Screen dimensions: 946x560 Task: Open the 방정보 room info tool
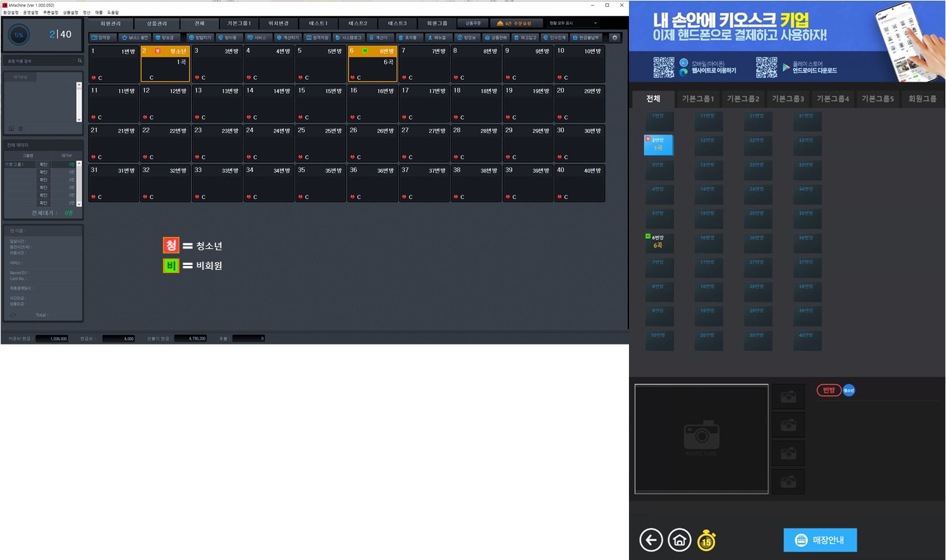pos(467,37)
